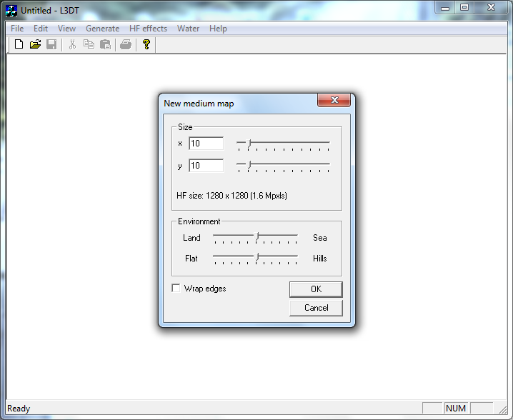Screen dimensions: 513x420
Task: Click the Copy toolbar icon
Action: point(89,44)
